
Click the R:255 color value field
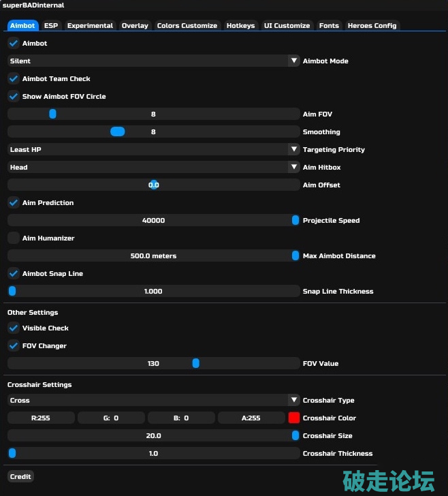pos(41,418)
